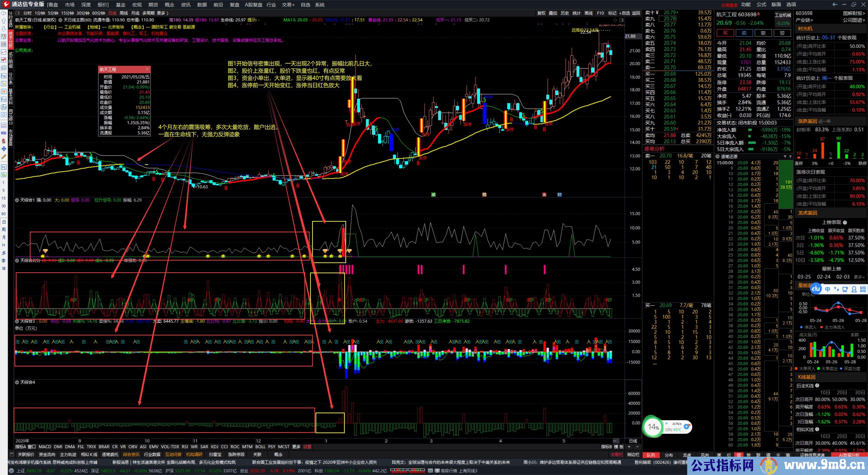This screenshot has height=475, width=868.
Task: Switch to 周线 period tab
Action: [x=124, y=13]
